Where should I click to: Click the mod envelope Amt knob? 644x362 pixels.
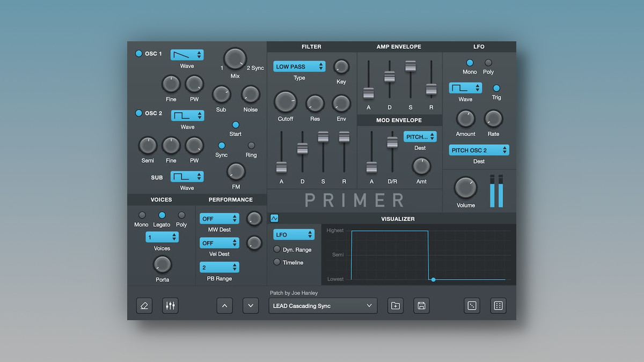coord(421,166)
